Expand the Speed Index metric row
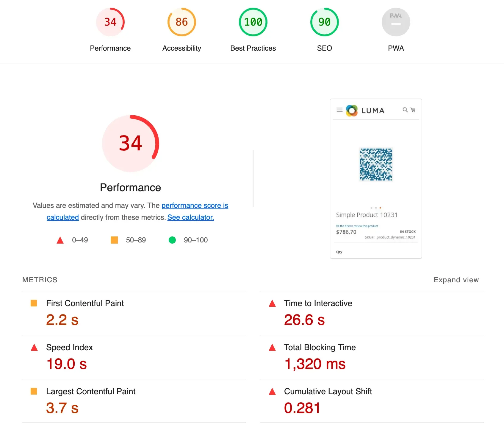 [x=69, y=348]
